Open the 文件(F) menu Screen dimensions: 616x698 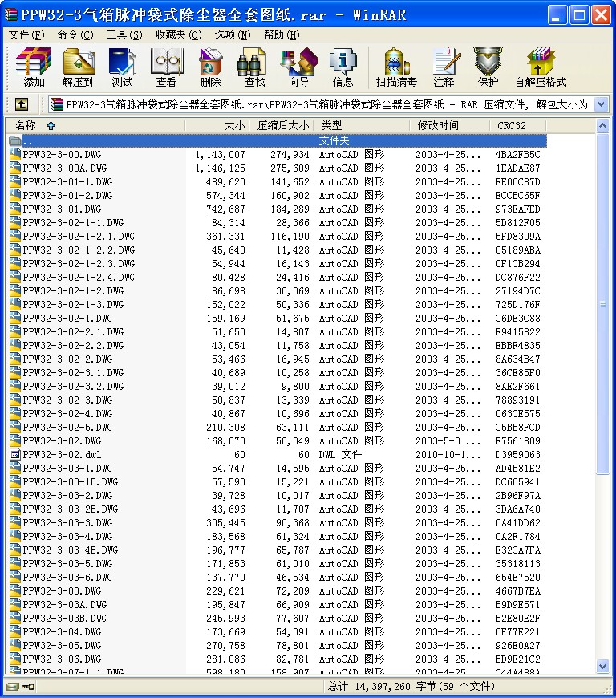click(x=26, y=34)
